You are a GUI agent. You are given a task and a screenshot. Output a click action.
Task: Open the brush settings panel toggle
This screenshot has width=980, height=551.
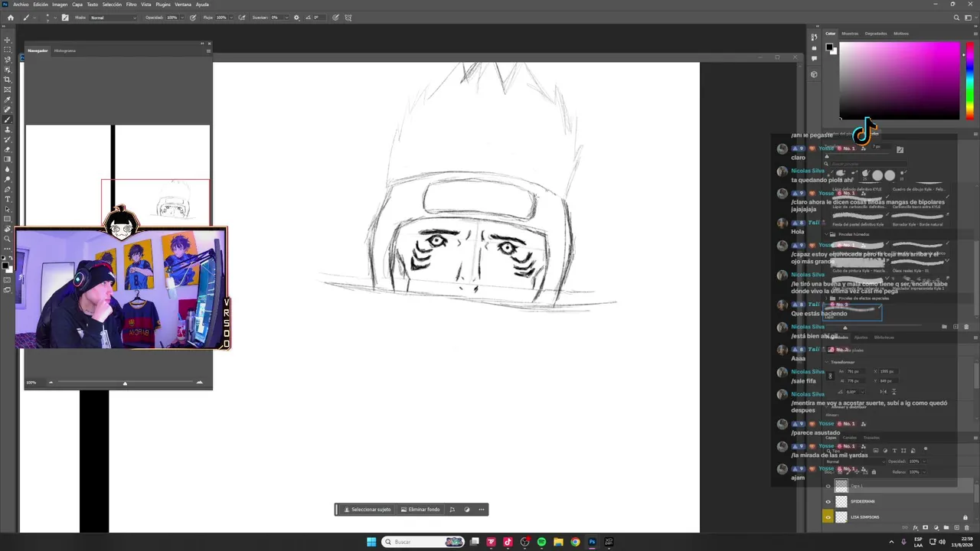[x=64, y=18]
